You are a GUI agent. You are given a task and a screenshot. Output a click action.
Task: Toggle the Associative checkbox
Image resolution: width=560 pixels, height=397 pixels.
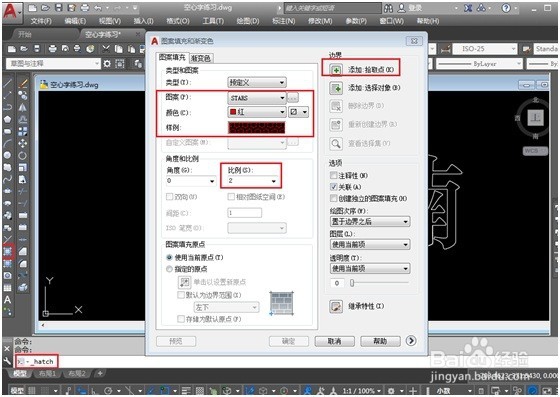[x=334, y=187]
